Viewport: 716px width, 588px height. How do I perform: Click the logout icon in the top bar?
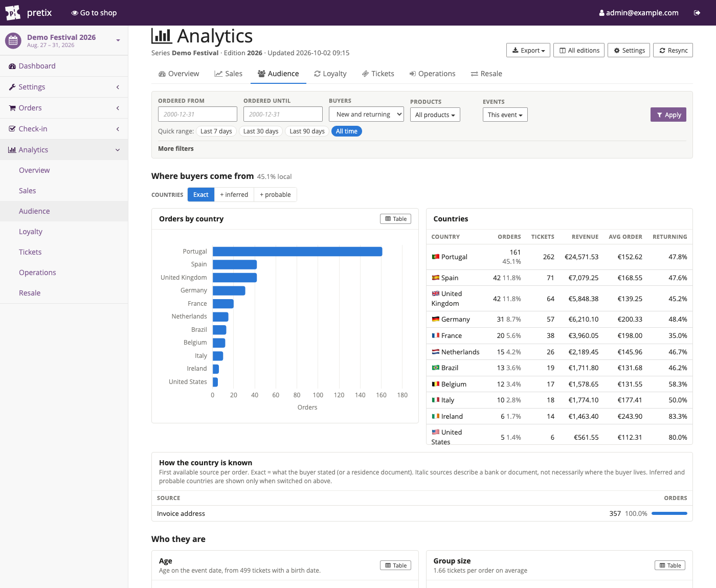pos(697,13)
